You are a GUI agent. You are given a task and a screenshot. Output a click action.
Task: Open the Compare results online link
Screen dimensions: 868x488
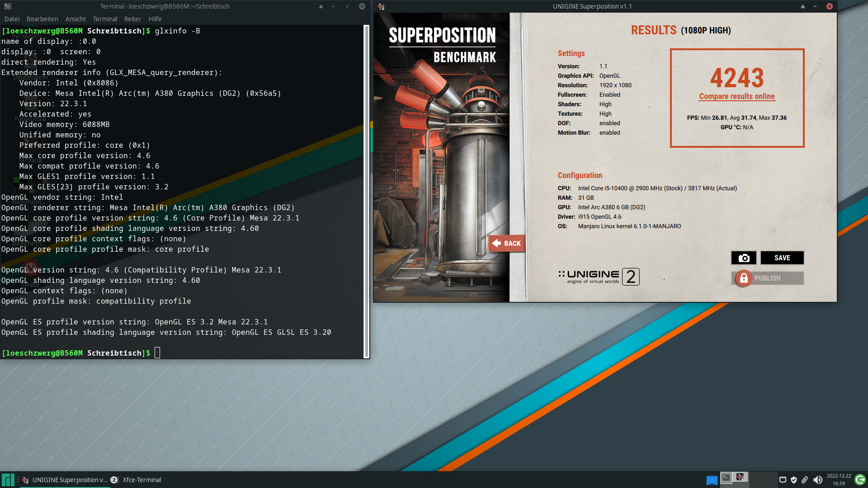pos(737,96)
